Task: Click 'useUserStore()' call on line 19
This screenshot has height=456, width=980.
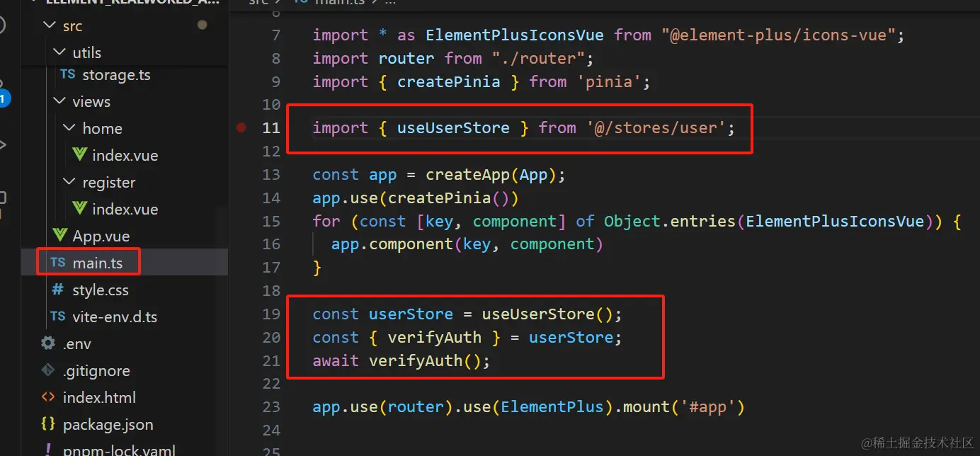Action: pyautogui.click(x=547, y=314)
